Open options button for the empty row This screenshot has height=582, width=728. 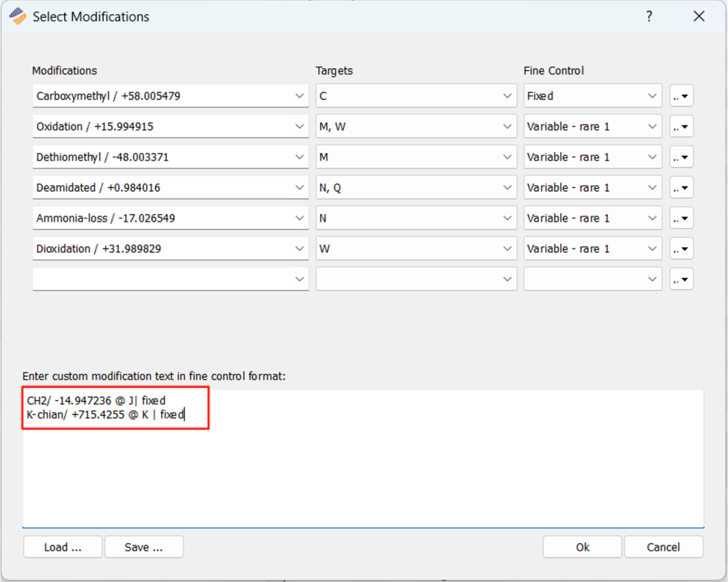coord(681,279)
